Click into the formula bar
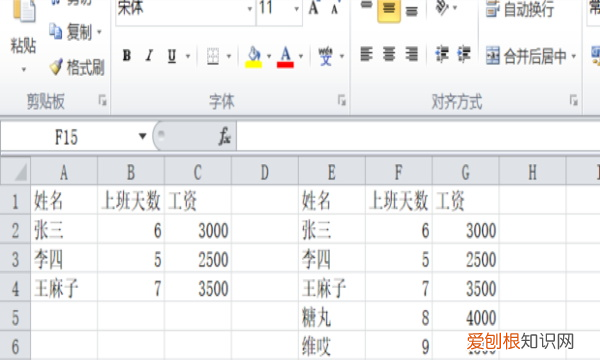The image size is (600, 360). (x=418, y=136)
